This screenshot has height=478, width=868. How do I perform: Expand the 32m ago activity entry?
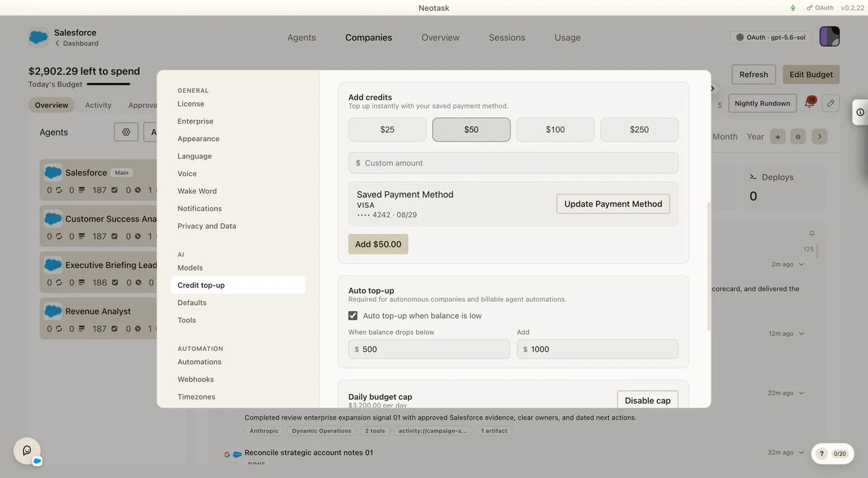(802, 453)
